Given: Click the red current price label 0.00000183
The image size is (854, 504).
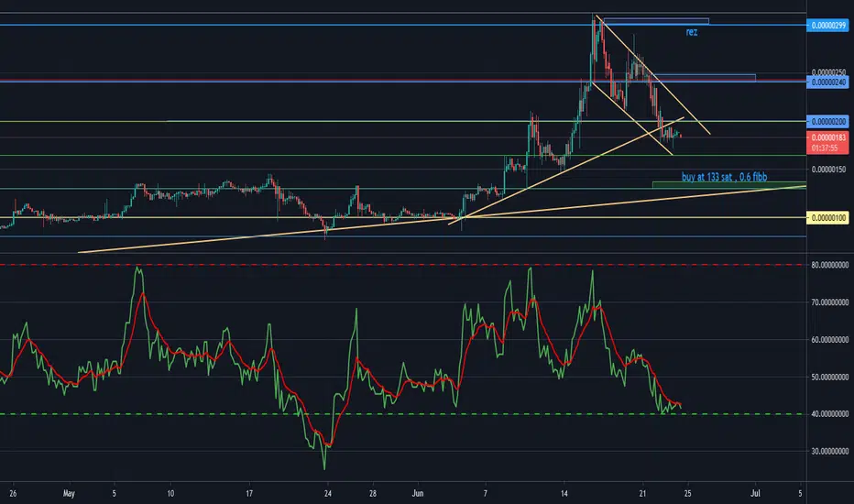Looking at the screenshot, I should tap(827, 137).
